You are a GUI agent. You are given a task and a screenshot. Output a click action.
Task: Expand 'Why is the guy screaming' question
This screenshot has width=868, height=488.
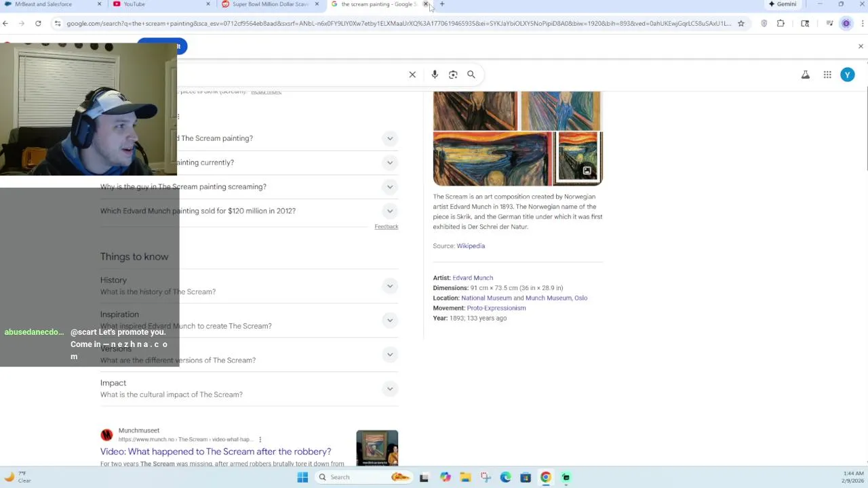(x=390, y=186)
